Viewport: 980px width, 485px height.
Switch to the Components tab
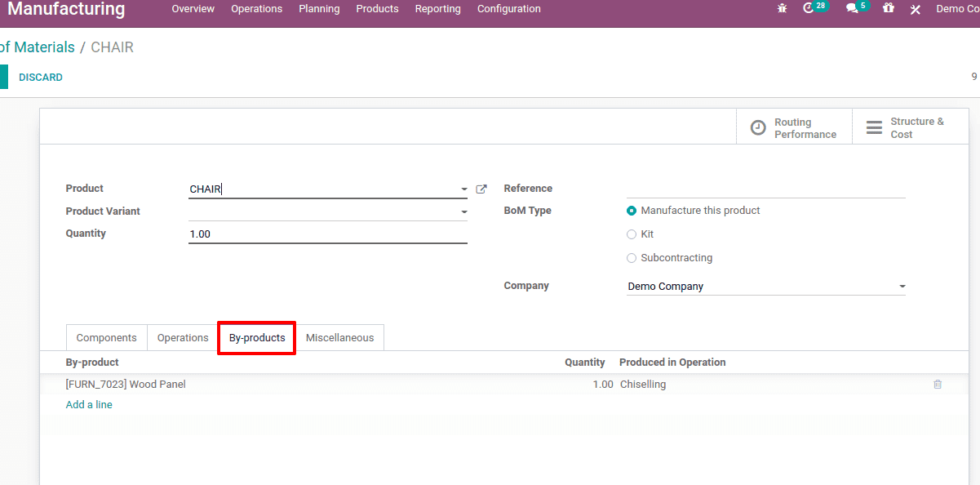click(107, 338)
